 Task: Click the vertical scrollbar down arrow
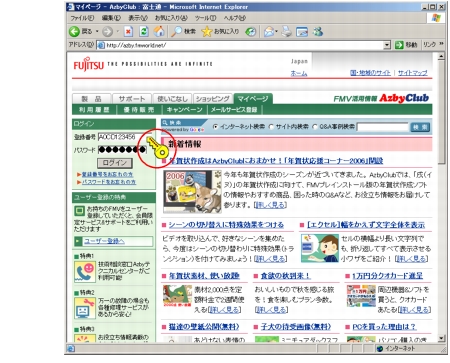point(441,338)
